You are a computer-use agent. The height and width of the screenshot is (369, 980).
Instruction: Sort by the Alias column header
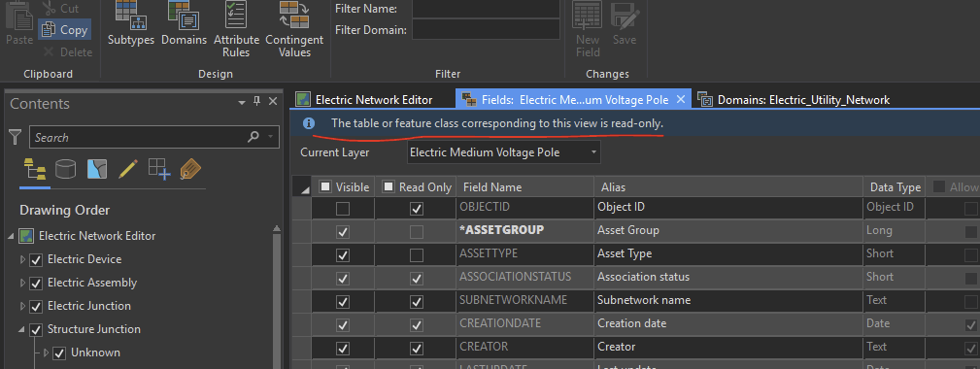pos(728,186)
